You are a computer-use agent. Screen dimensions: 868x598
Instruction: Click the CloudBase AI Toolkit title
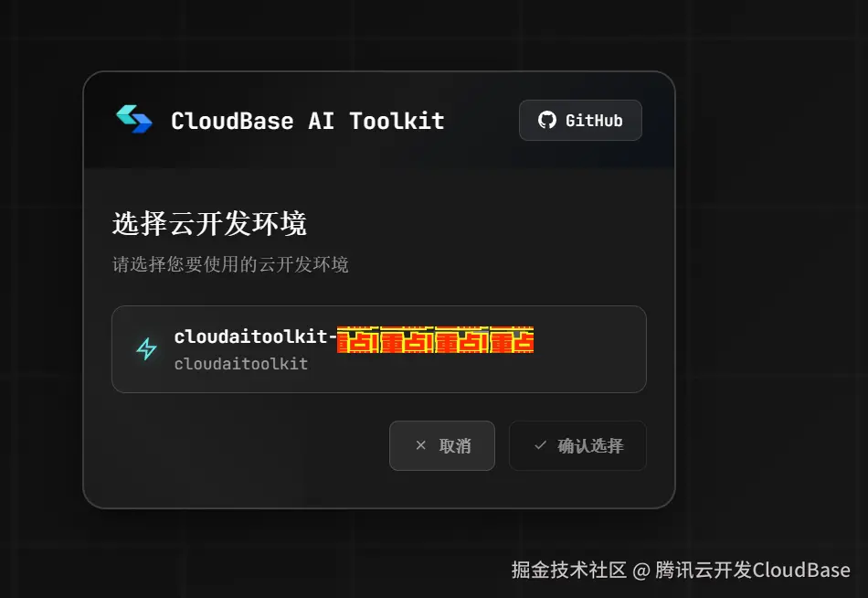(x=307, y=121)
